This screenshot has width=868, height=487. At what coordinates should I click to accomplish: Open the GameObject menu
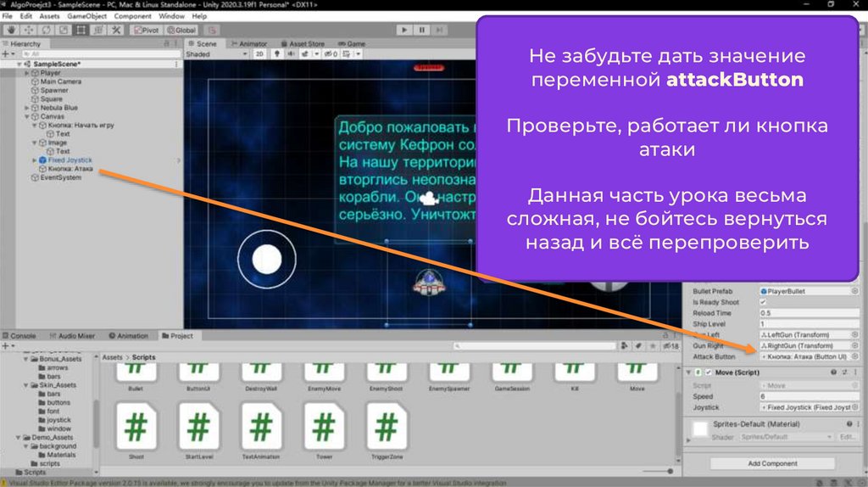coord(87,16)
